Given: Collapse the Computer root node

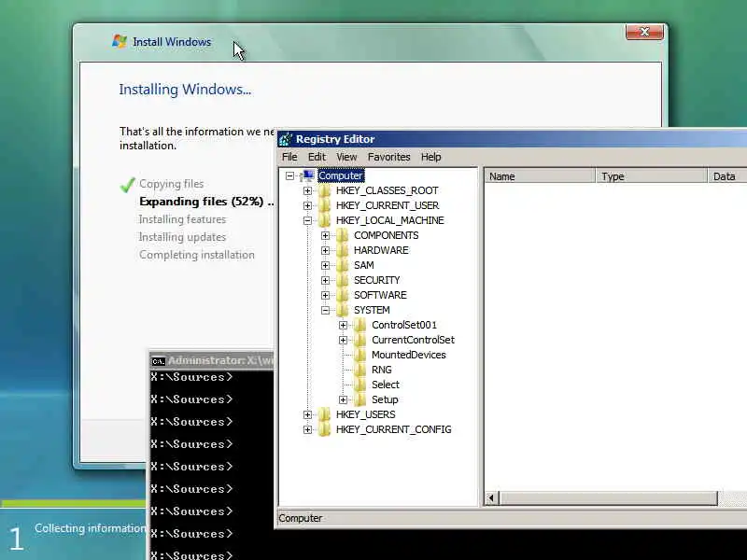Looking at the screenshot, I should coord(289,175).
